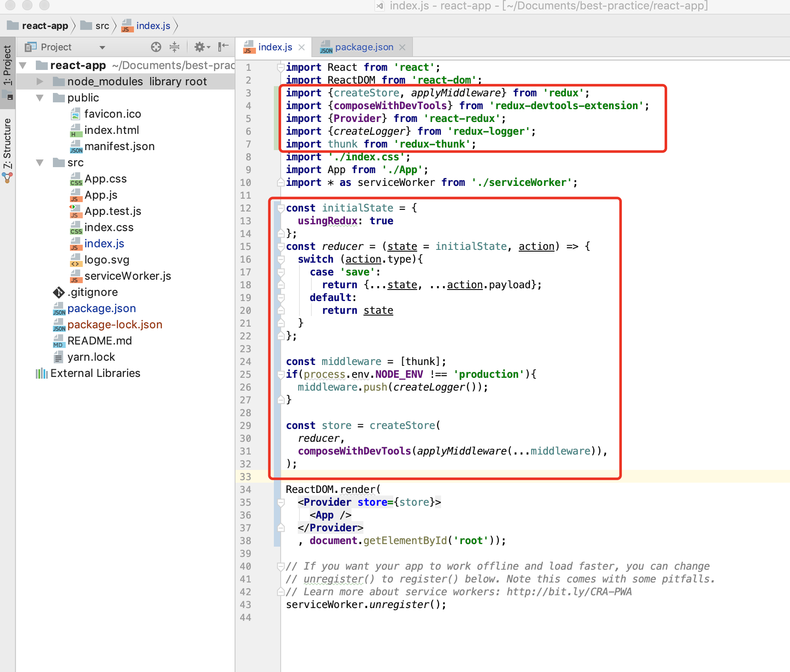
Task: Fold the if block at line 25
Action: tap(281, 374)
